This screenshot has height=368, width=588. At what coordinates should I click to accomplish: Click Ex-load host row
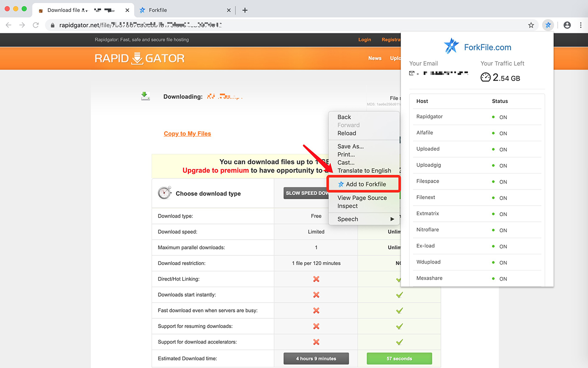pyautogui.click(x=477, y=246)
